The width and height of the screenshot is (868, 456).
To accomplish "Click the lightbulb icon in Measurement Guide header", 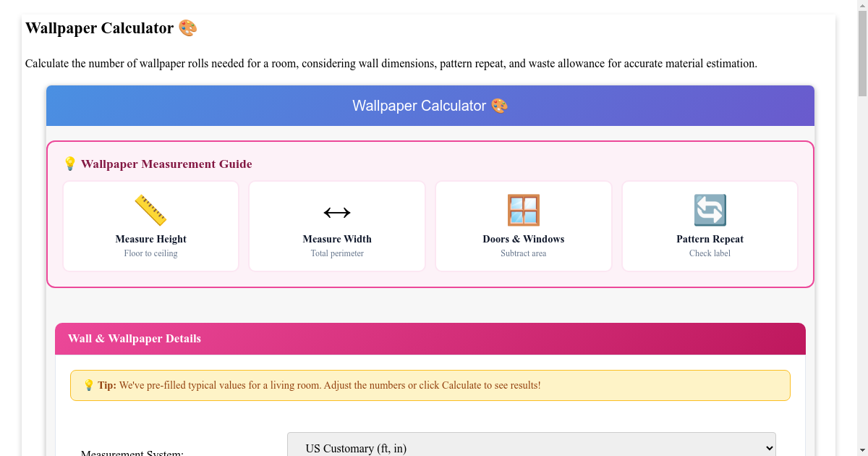I will tap(70, 164).
